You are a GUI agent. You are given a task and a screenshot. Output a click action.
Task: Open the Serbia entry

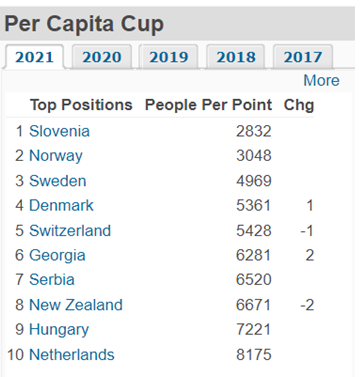pyautogui.click(x=52, y=279)
